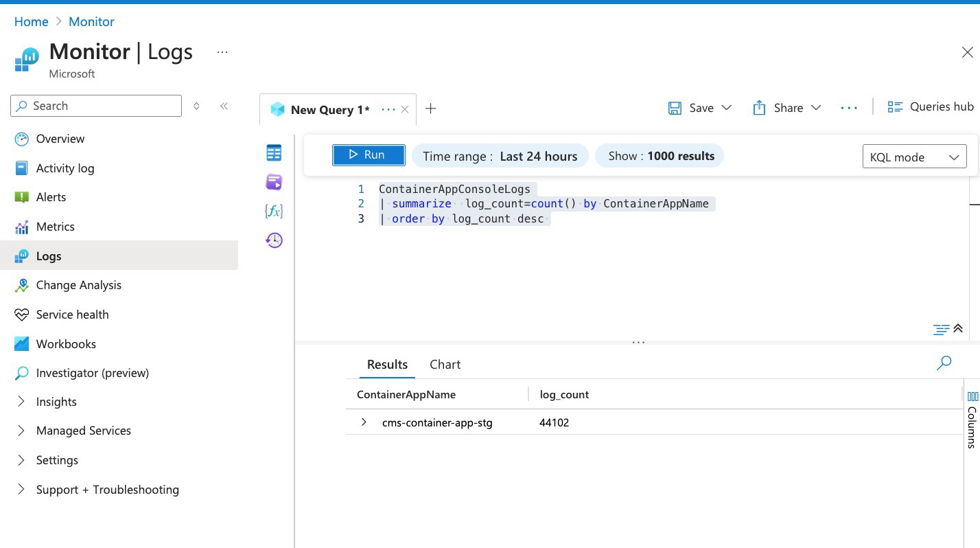
Task: Click the Alerts icon in sidebar
Action: [22, 197]
